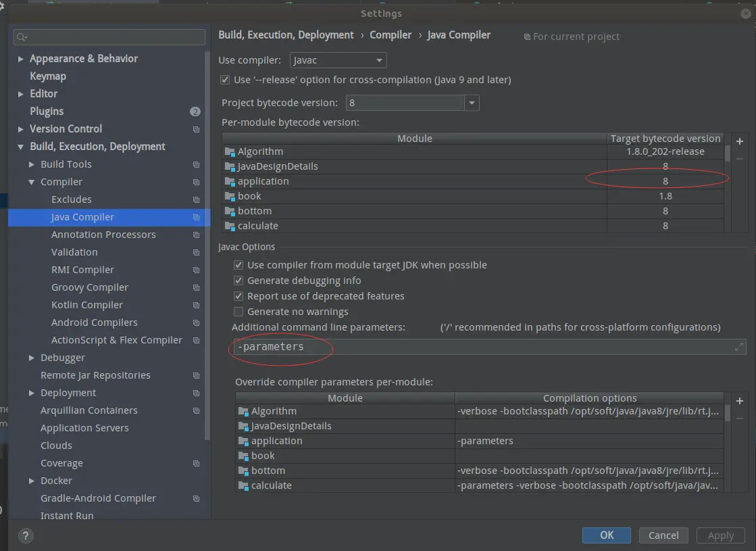Select Clouds in settings tree
The height and width of the screenshot is (551, 756).
pos(56,446)
